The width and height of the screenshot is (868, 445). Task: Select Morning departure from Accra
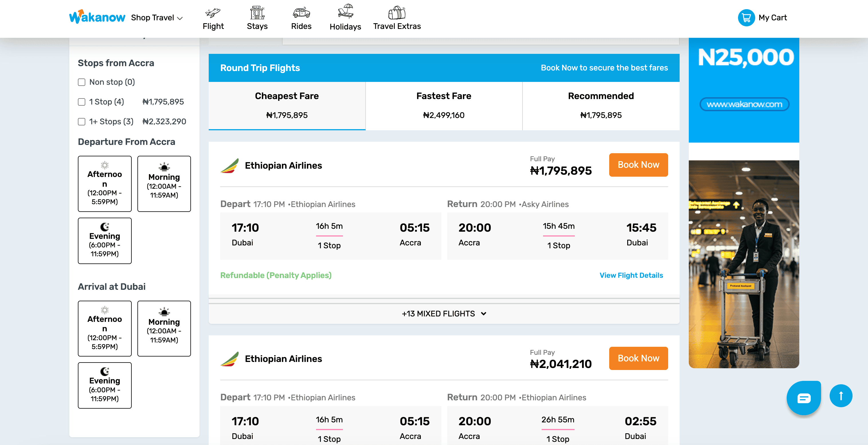(164, 184)
